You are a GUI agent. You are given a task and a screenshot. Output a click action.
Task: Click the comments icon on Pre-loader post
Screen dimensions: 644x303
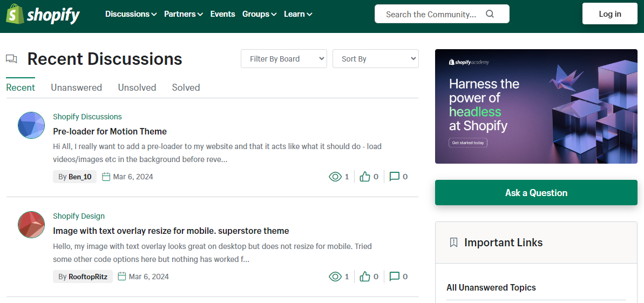coord(394,177)
